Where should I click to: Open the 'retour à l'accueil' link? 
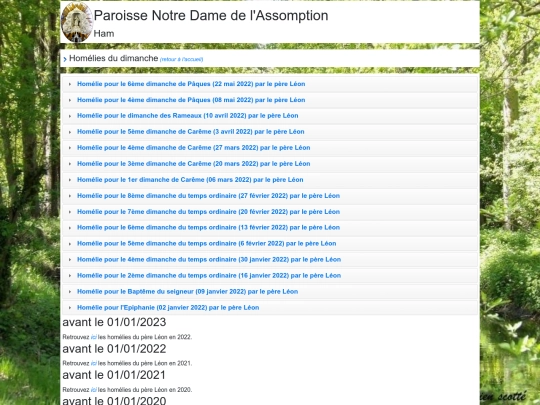click(181, 59)
